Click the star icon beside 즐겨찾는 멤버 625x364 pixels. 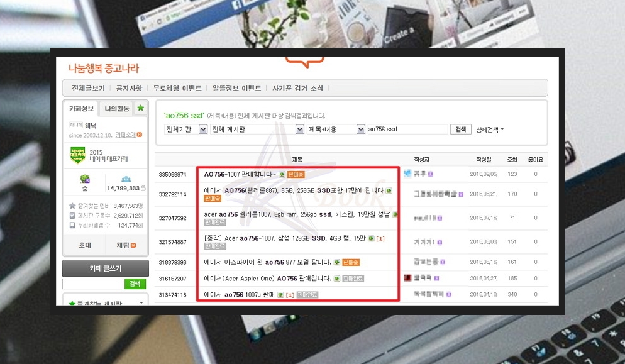point(72,206)
